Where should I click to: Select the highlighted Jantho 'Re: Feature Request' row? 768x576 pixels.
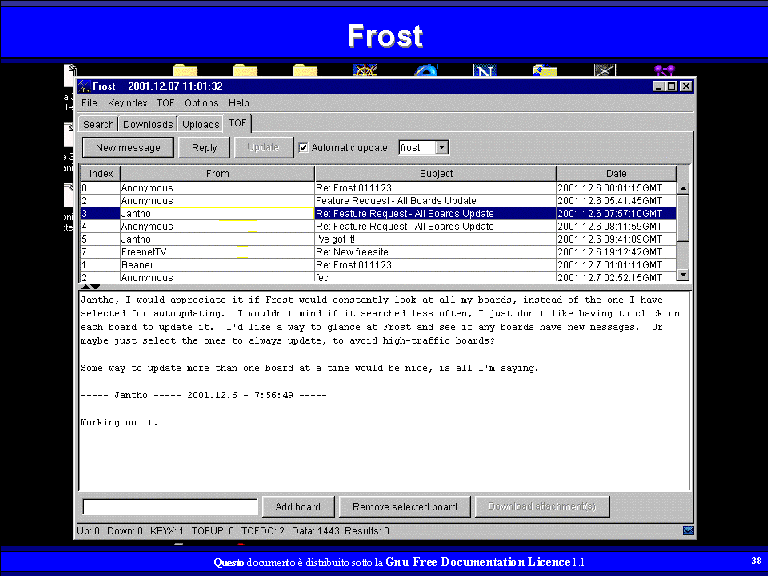click(378, 214)
